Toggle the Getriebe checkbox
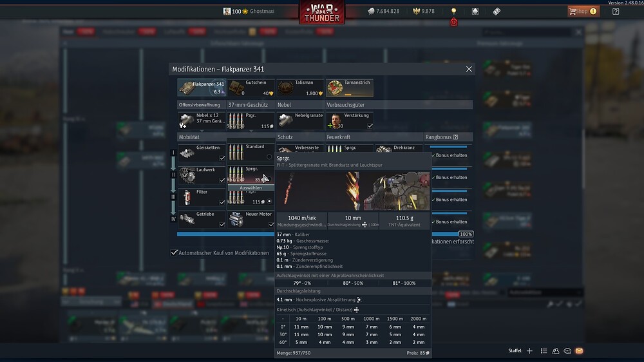 point(222,224)
